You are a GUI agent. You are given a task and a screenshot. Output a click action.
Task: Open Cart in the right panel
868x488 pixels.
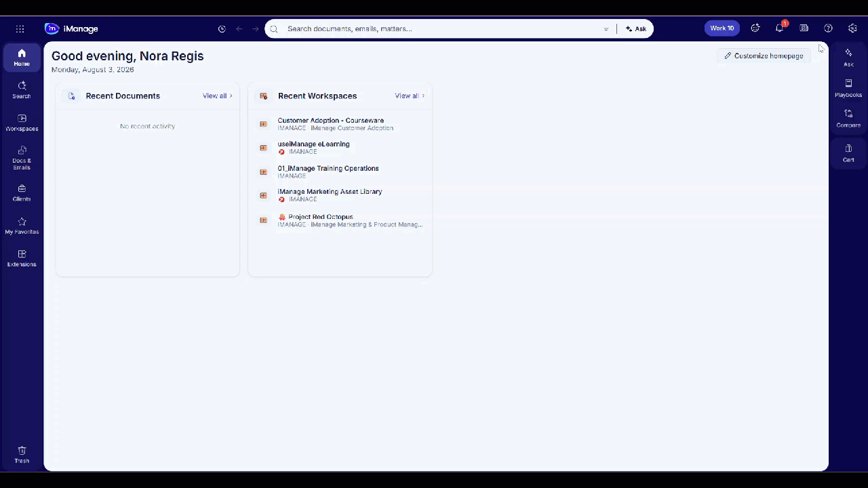pos(848,153)
